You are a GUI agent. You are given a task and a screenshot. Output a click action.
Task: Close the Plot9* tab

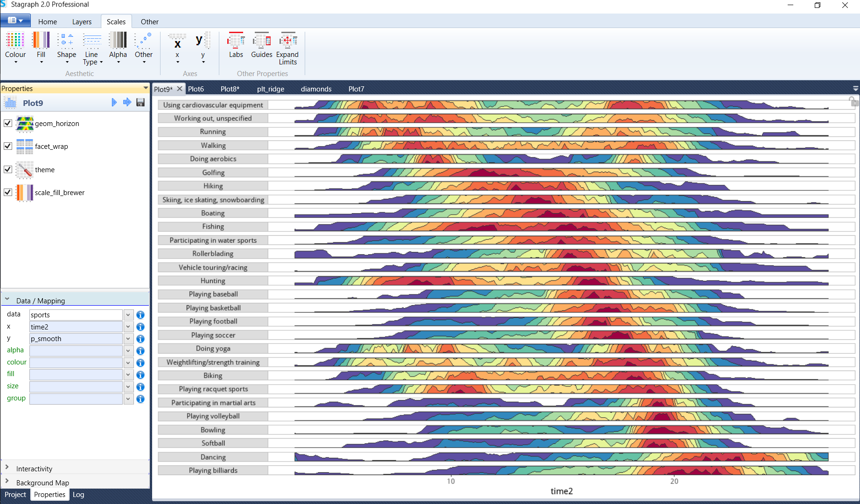pos(180,89)
